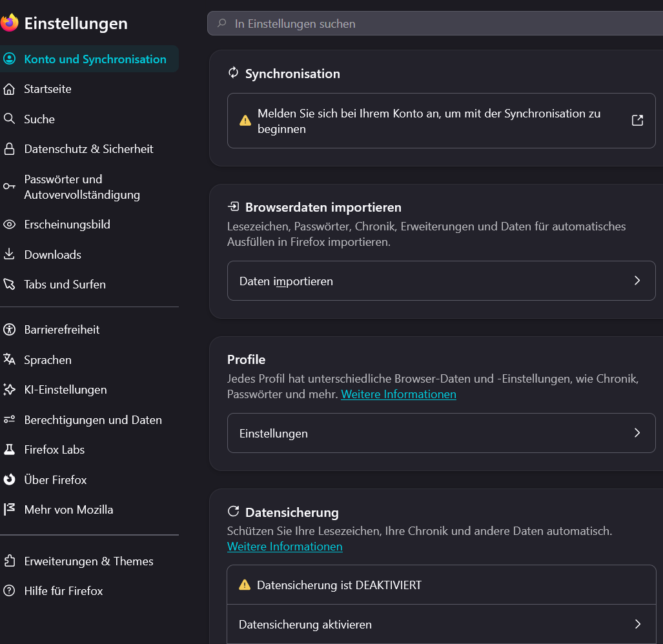
Task: Click the Berechtigungen und Daten sliders icon
Action: (x=9, y=419)
